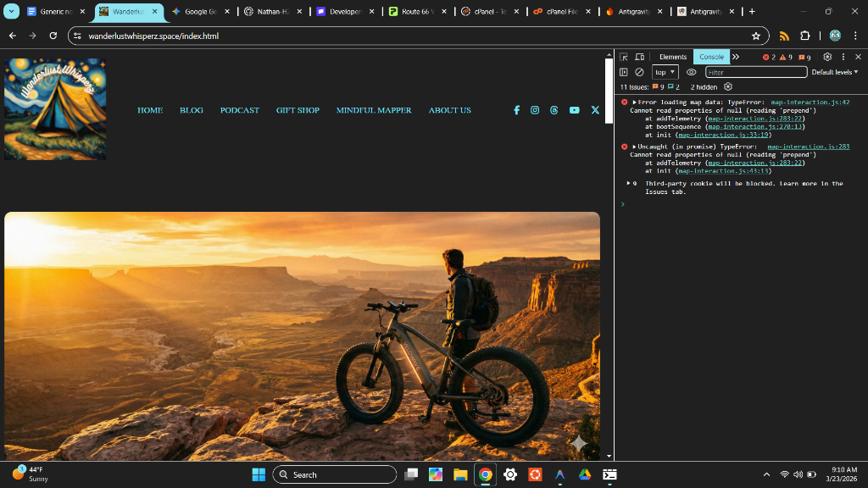
Task: Clear the console with the clear icon
Action: 639,72
